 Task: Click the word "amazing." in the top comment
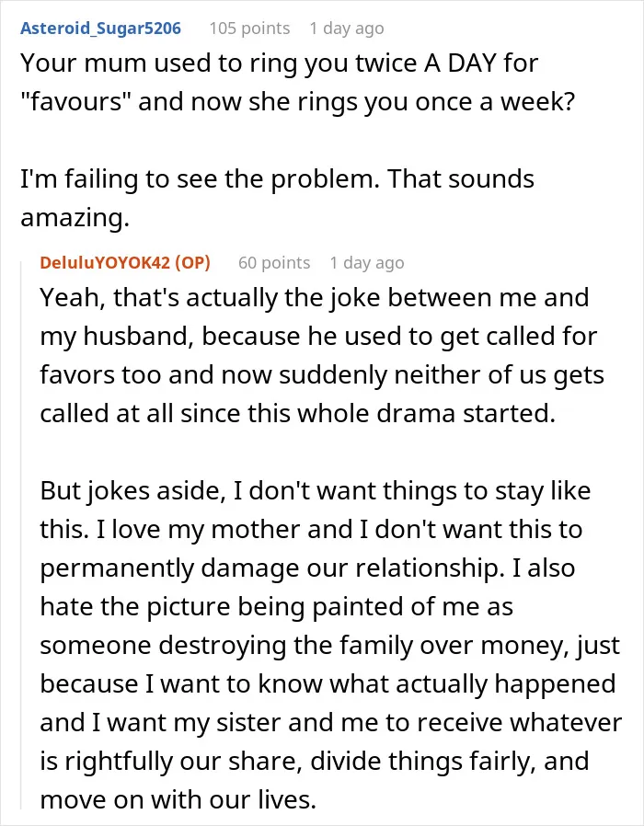point(75,218)
